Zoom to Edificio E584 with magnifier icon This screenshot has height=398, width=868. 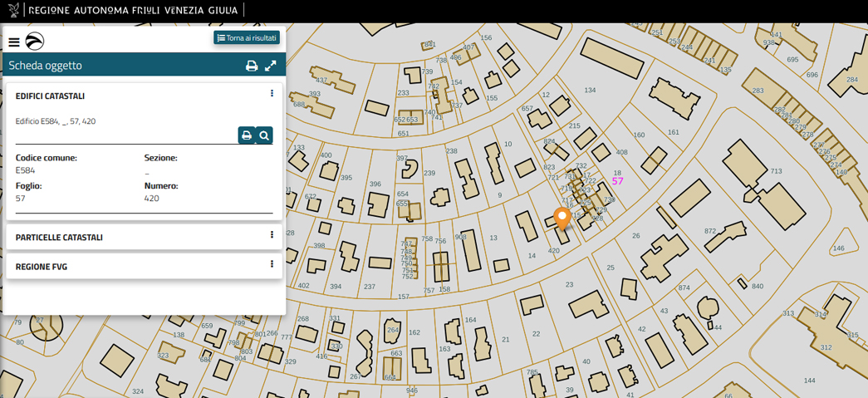(x=264, y=135)
